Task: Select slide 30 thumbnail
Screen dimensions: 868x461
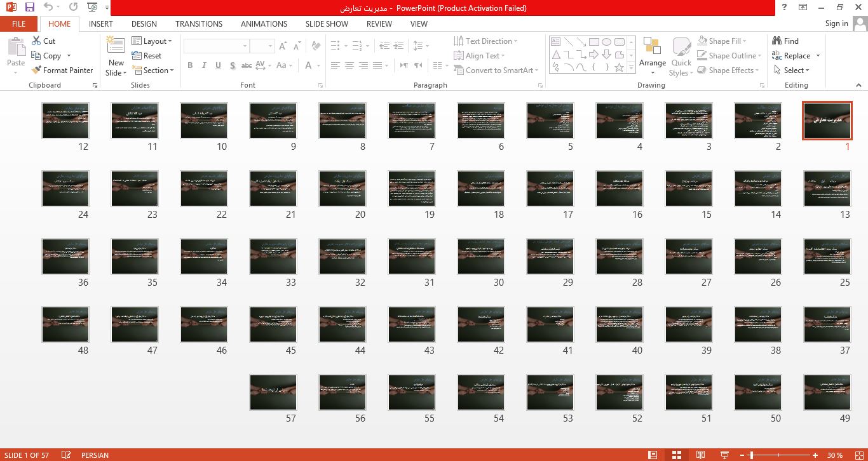Action: click(481, 256)
